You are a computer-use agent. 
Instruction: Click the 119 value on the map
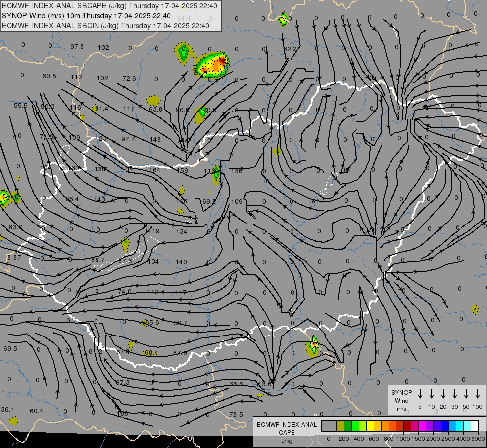pyautogui.click(x=154, y=231)
